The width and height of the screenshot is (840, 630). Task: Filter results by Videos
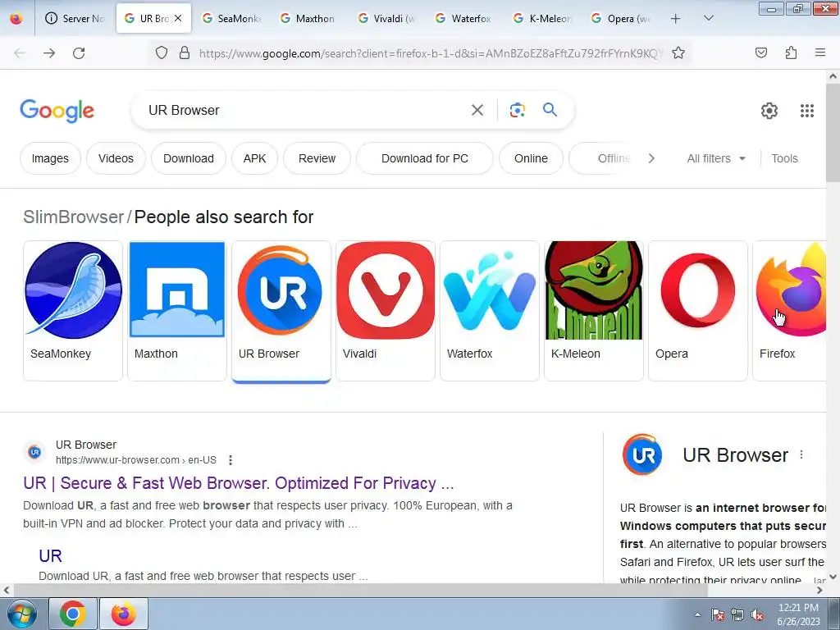[x=116, y=158]
